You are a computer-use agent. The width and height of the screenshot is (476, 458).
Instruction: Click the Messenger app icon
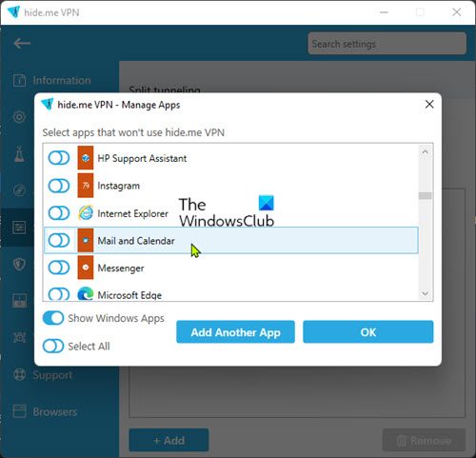pyautogui.click(x=86, y=268)
